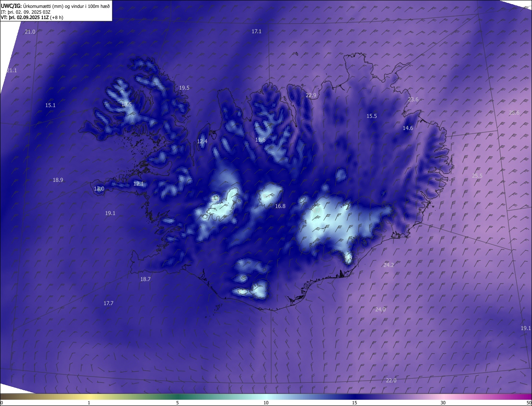
Task: Click the 16.8 value in central Iceland
Action: point(280,206)
